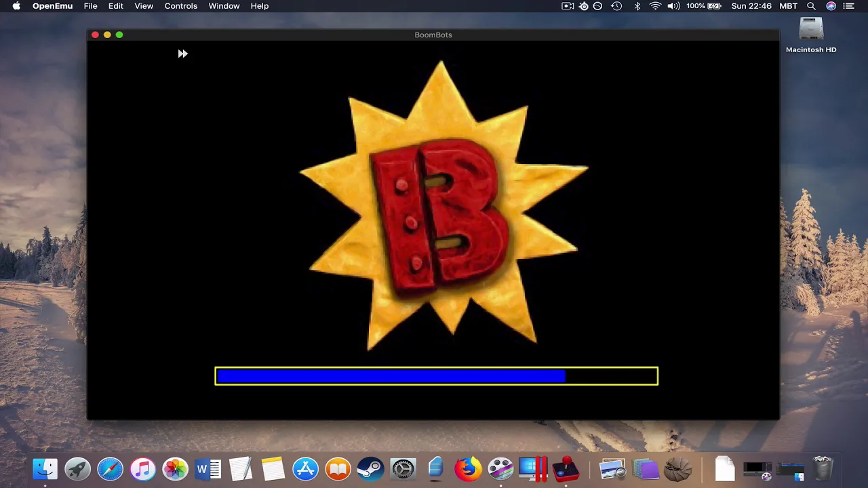Click the BoomBots window title
868x488 pixels.
coord(433,35)
